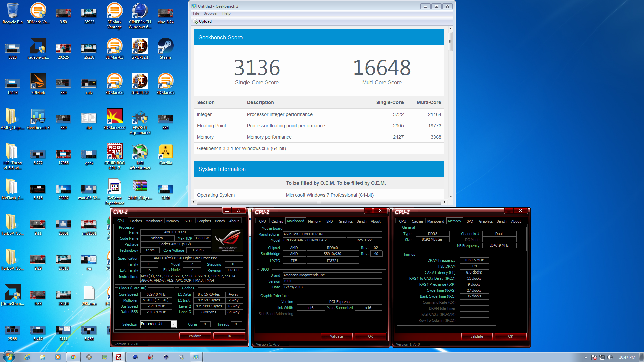This screenshot has width=644, height=362.
Task: Click OK in CPU-Z Mainboard window
Action: tap(370, 336)
